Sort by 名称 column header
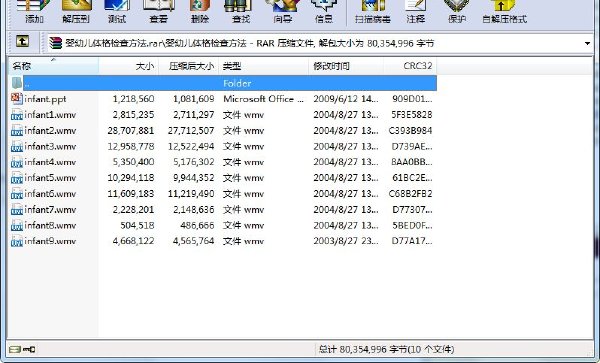 pos(54,66)
